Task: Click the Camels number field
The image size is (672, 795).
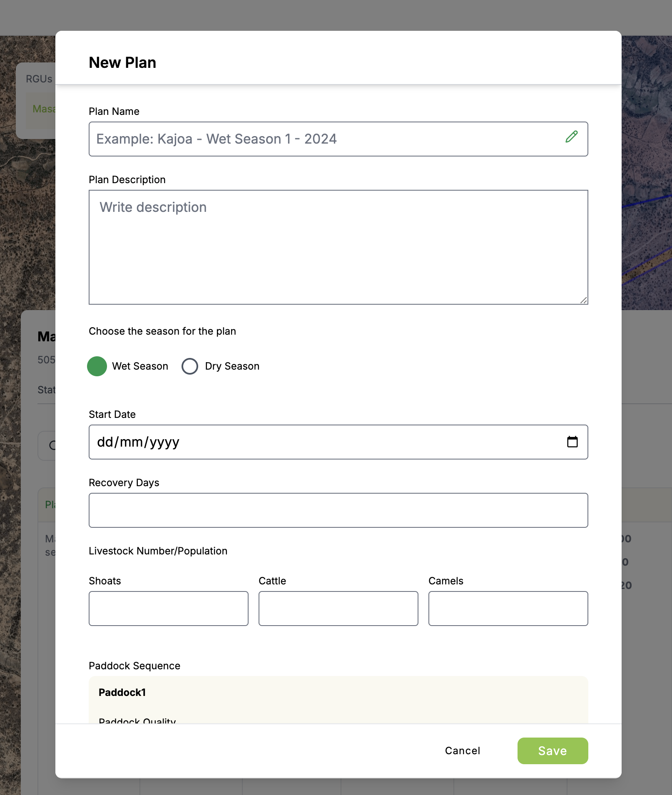Action: click(508, 609)
